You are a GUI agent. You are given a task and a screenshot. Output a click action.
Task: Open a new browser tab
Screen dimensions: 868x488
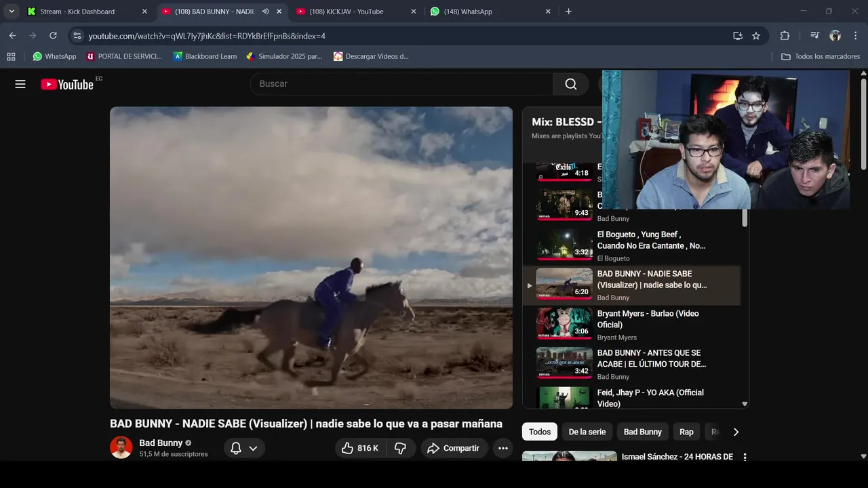click(x=568, y=12)
